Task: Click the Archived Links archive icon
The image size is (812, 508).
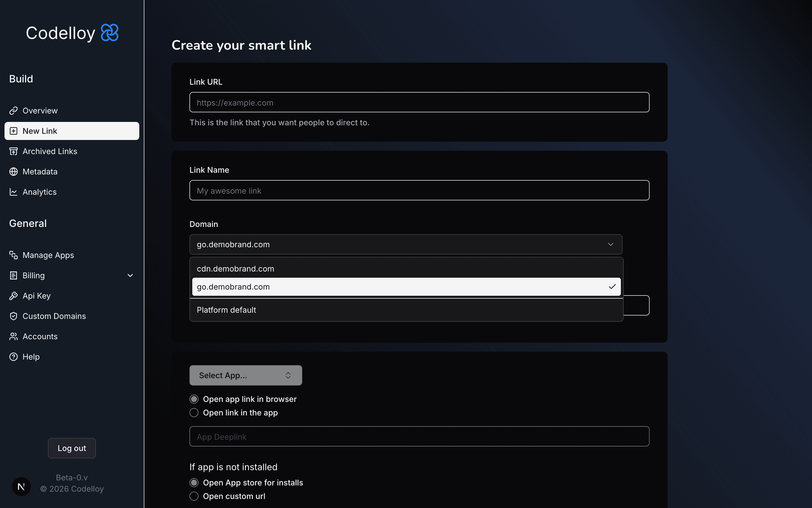Action: (14, 151)
